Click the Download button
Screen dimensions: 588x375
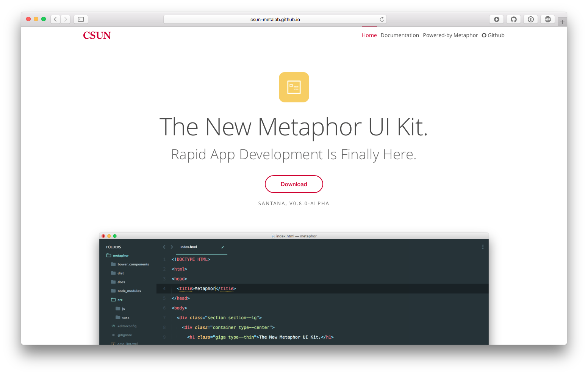(294, 184)
